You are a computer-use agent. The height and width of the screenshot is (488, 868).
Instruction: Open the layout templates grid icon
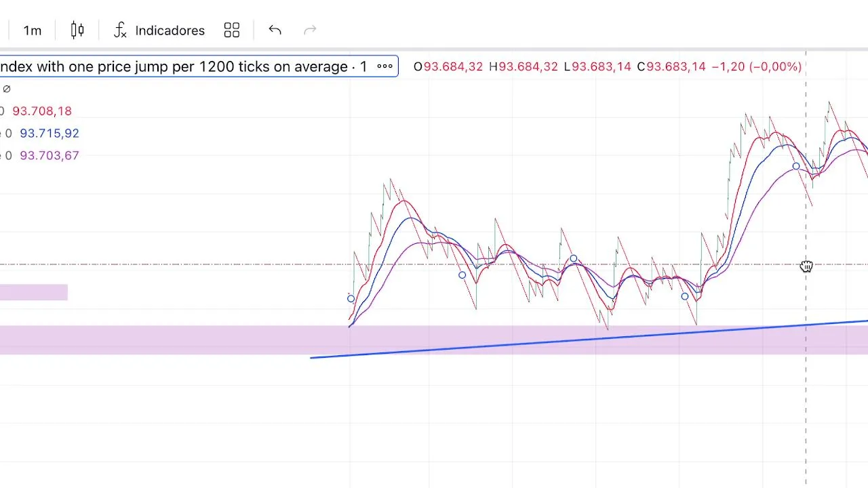[232, 30]
